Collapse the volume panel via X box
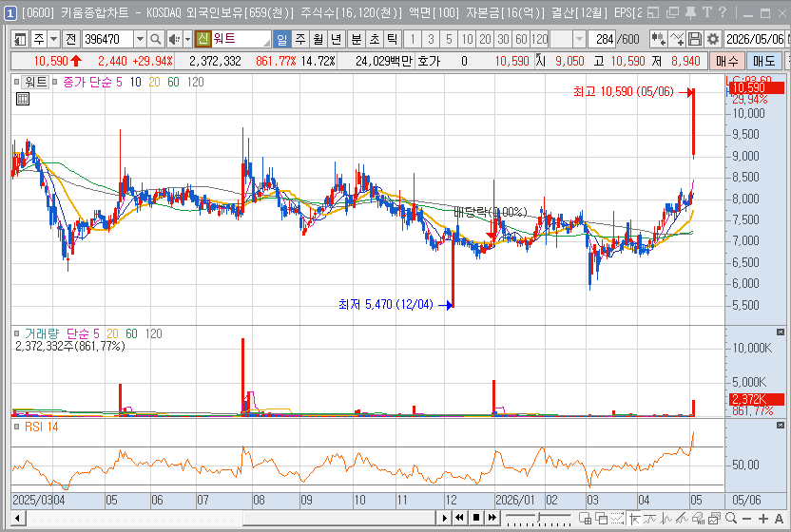791x532 pixels. pos(781,332)
